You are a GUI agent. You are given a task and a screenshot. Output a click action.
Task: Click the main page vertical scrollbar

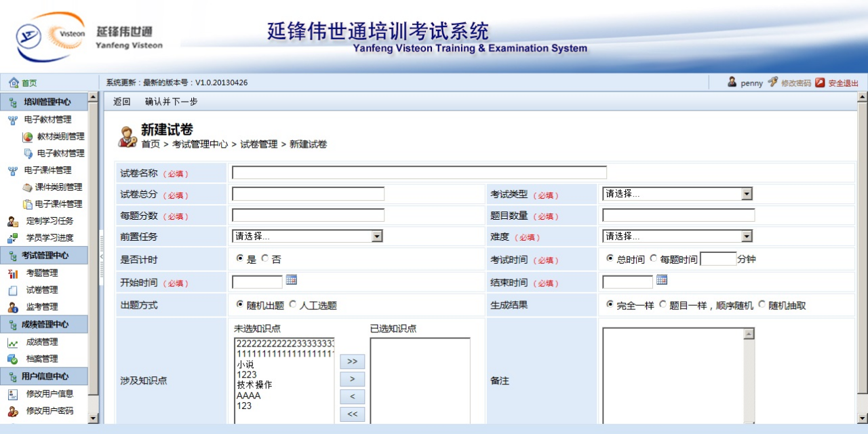(x=863, y=258)
